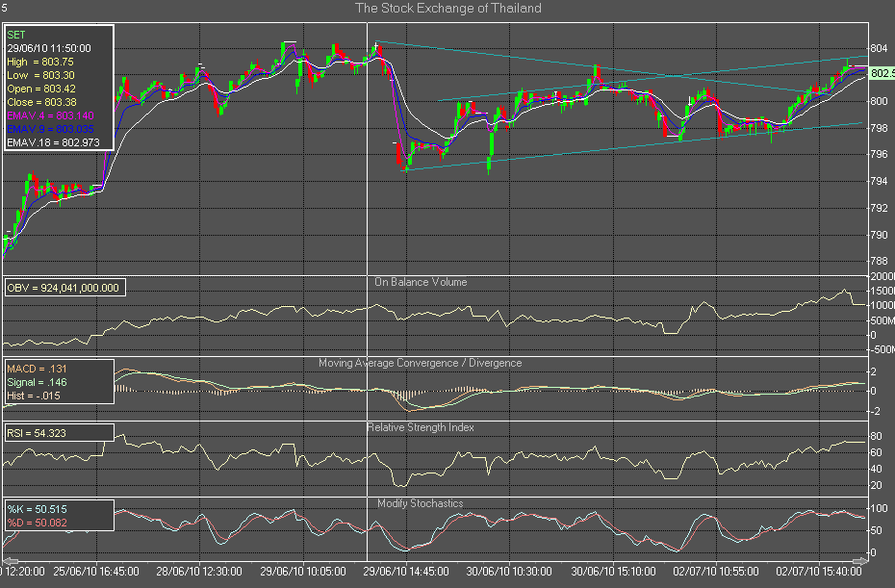This screenshot has height=588, width=895.
Task: Click the timestamp 29/06/10 11:50:00 in info box
Action: tap(49, 48)
